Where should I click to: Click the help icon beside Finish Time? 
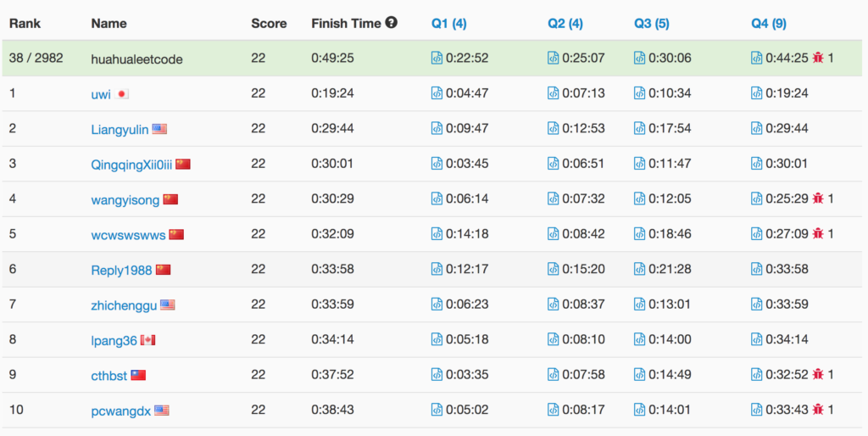391,23
